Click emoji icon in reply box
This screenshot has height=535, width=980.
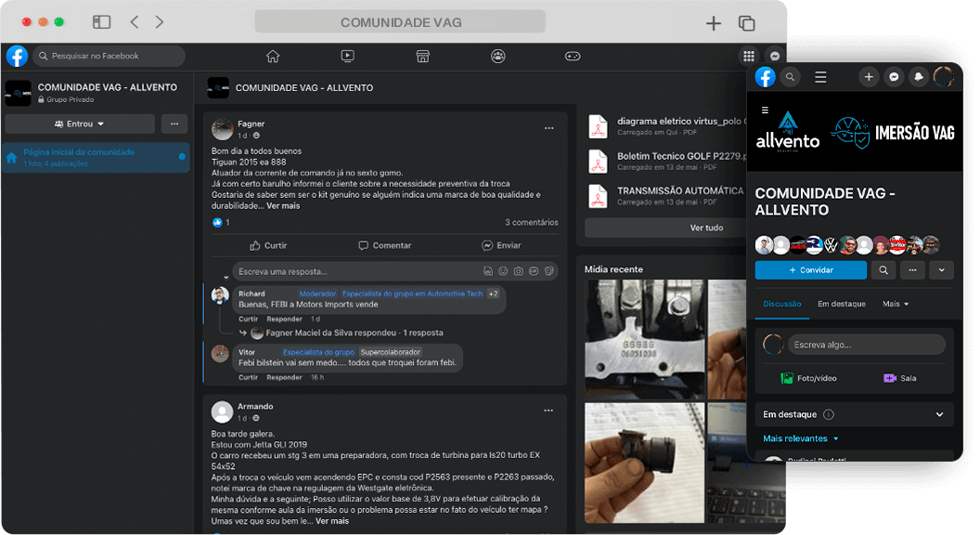point(503,271)
